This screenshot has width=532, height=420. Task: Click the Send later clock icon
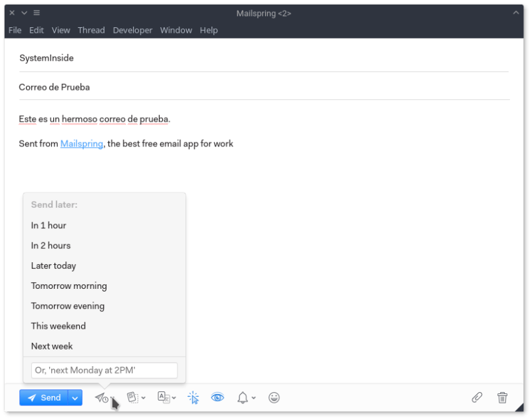[x=101, y=397]
